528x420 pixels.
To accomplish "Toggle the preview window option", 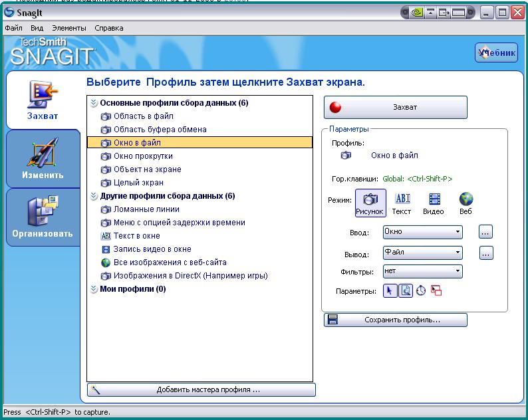I will tap(405, 290).
